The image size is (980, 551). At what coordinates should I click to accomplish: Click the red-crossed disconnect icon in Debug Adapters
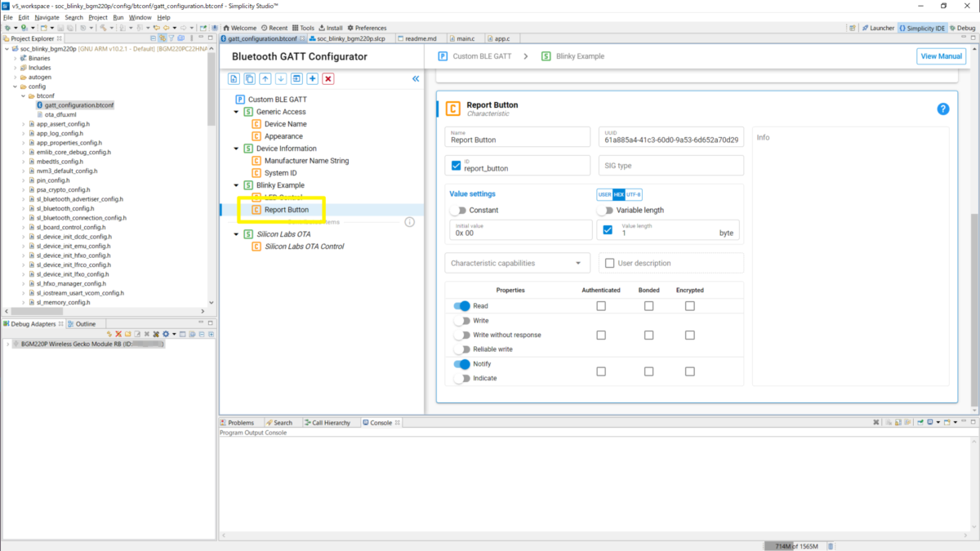coord(118,334)
